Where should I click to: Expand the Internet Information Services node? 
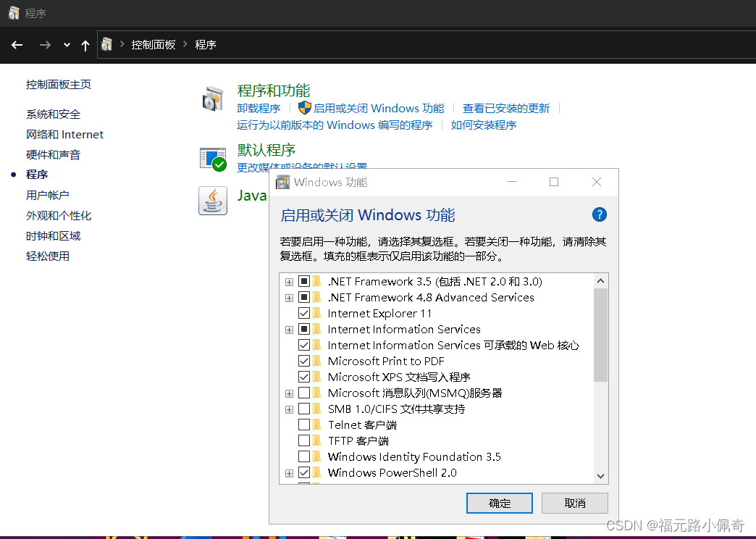(289, 329)
